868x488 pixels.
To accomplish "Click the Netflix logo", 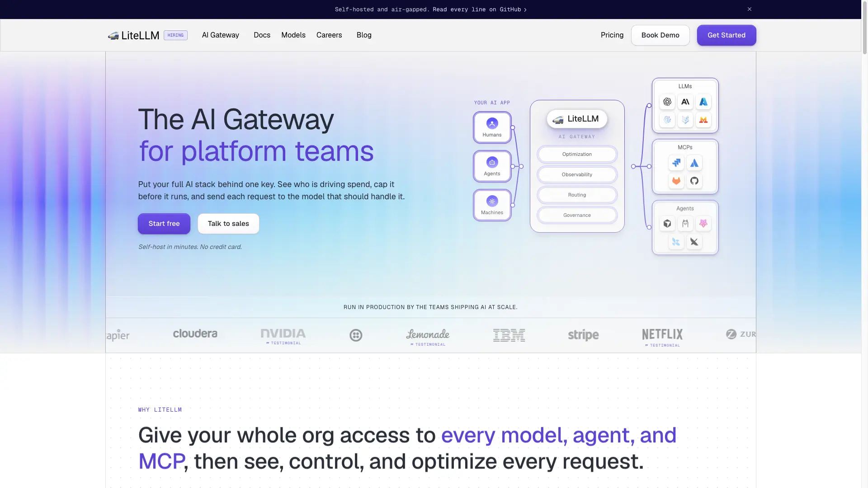I will point(662,334).
